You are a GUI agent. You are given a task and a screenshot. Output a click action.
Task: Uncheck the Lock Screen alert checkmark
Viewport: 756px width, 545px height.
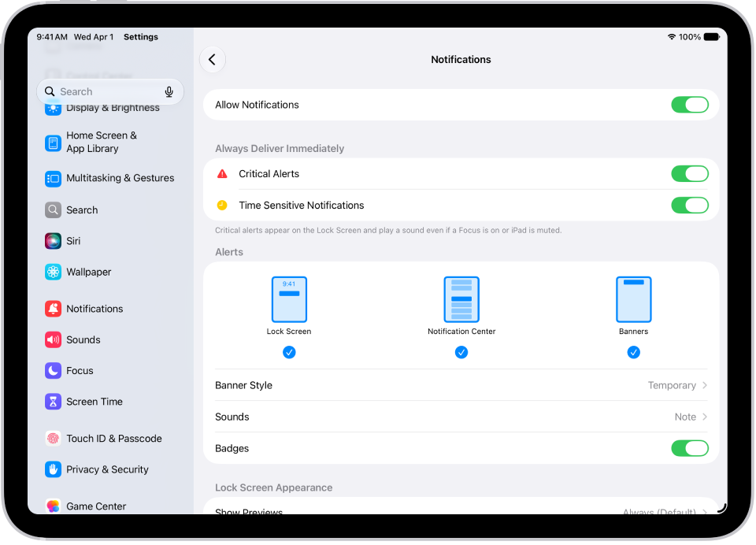[289, 353]
